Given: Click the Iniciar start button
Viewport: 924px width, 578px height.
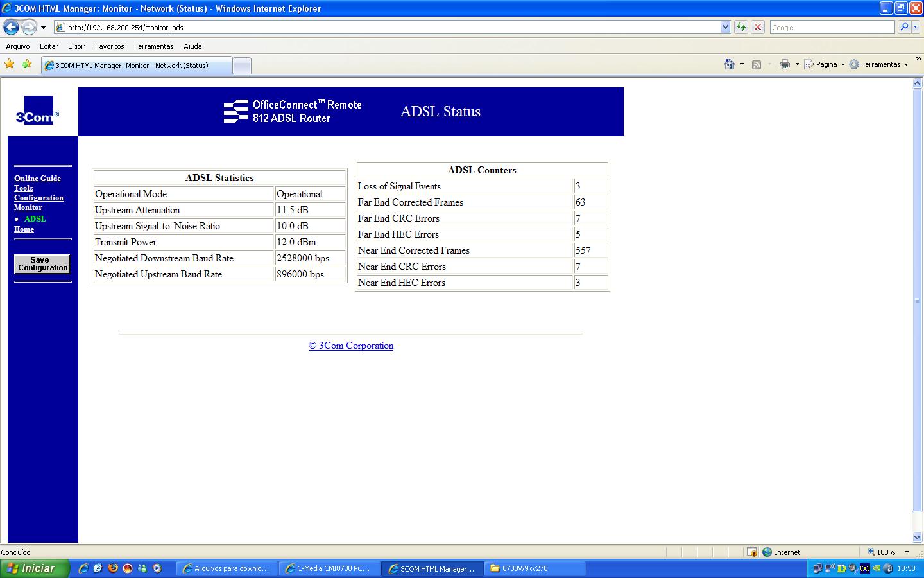Looking at the screenshot, I should coord(35,568).
